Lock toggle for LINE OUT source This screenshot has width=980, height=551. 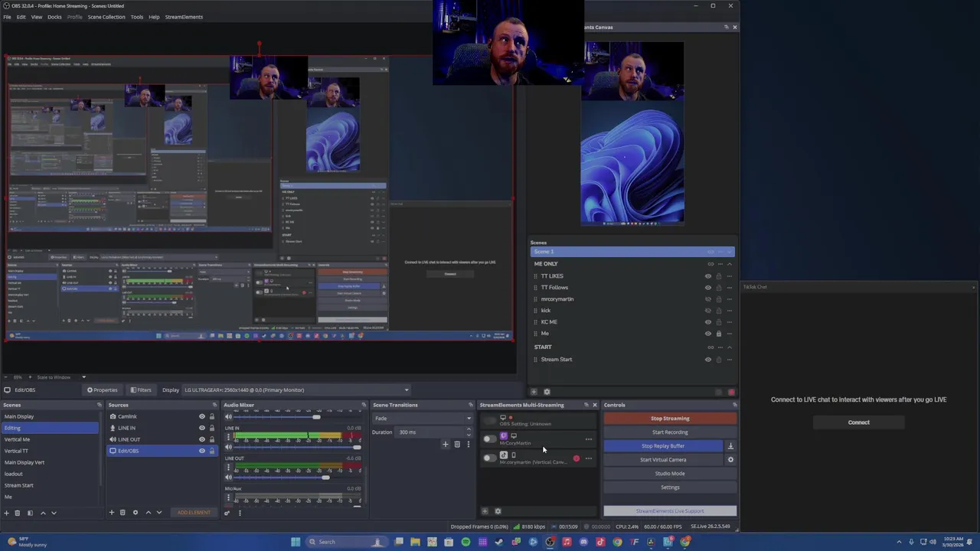click(x=212, y=439)
